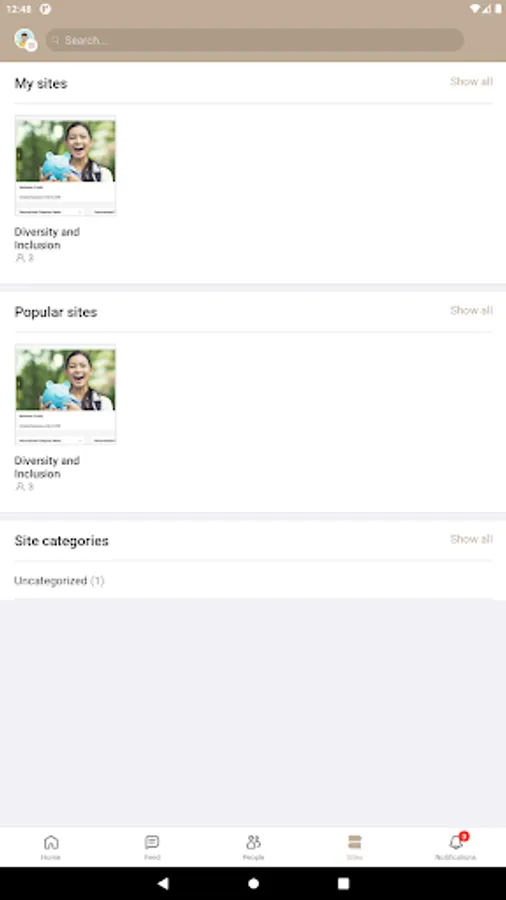Open the Feed tab icon
The width and height of the screenshot is (506, 900).
(x=152, y=843)
